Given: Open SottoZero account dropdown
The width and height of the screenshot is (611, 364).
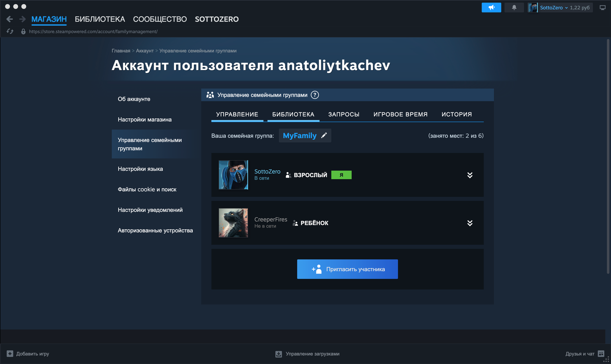Looking at the screenshot, I should tap(554, 7).
